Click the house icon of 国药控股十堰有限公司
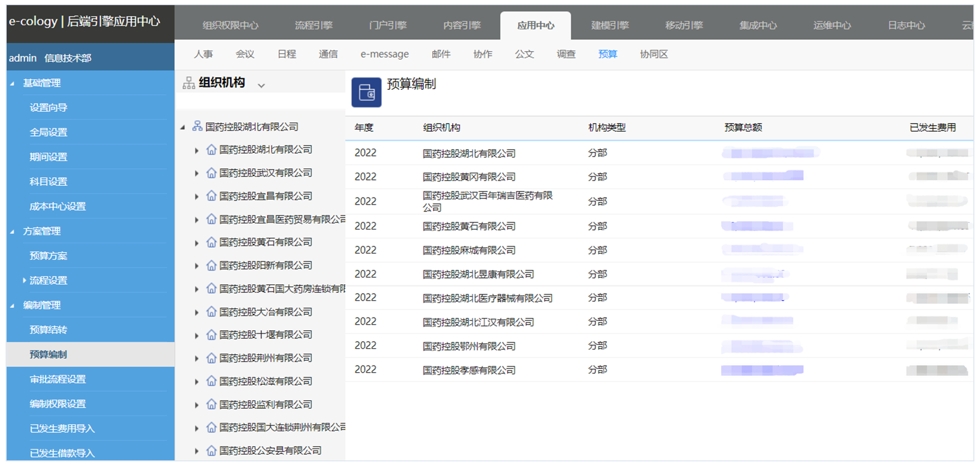The height and width of the screenshot is (467, 980). click(x=211, y=335)
